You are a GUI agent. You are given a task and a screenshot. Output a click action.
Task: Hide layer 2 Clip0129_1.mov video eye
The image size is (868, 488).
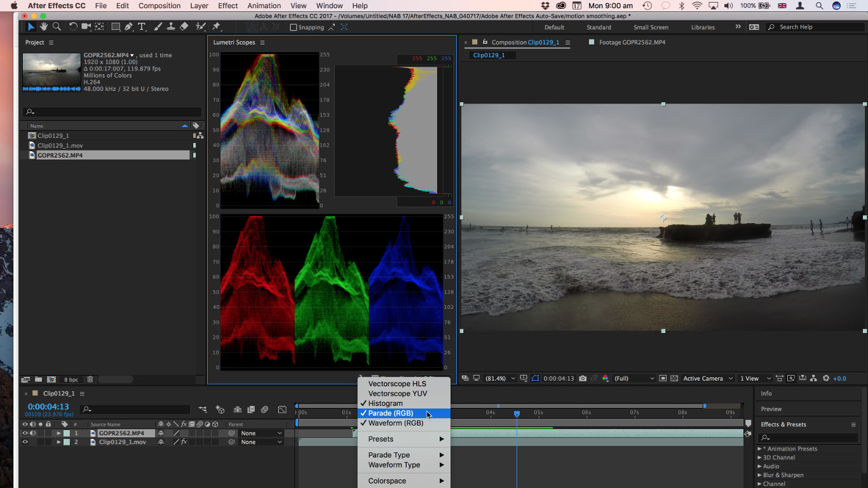[25, 442]
